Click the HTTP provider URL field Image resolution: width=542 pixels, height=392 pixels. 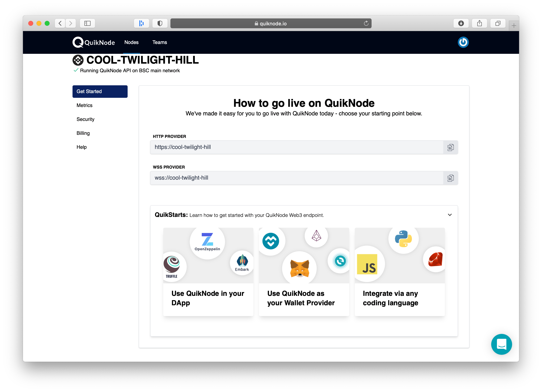pyautogui.click(x=296, y=147)
